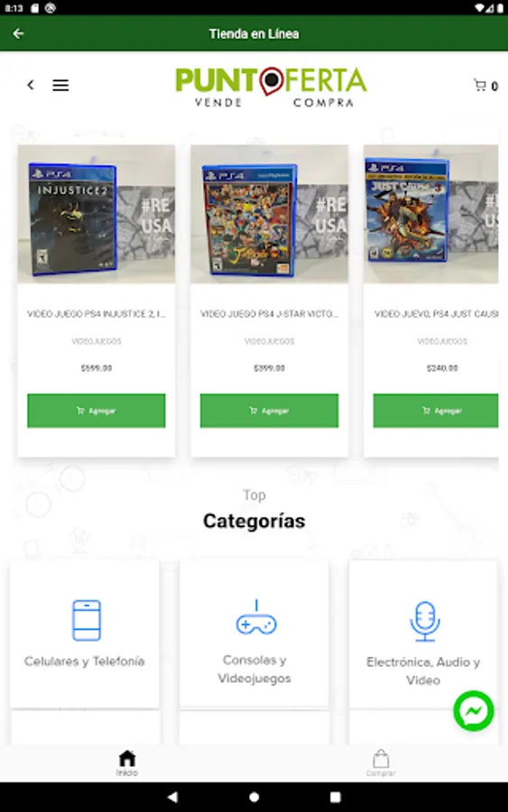Open the Video Juego PS4 Injustice 2 title
This screenshot has width=508, height=812.
[x=97, y=314]
